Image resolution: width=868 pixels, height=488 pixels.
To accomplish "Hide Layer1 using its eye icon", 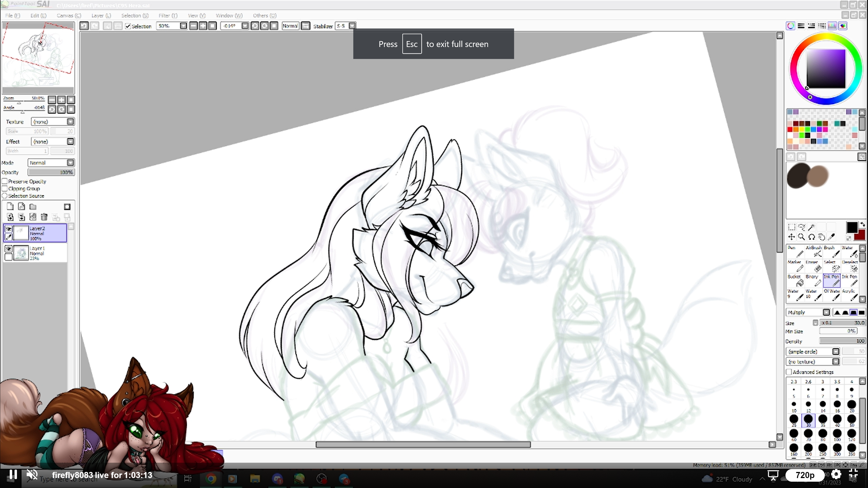I will click(9, 249).
